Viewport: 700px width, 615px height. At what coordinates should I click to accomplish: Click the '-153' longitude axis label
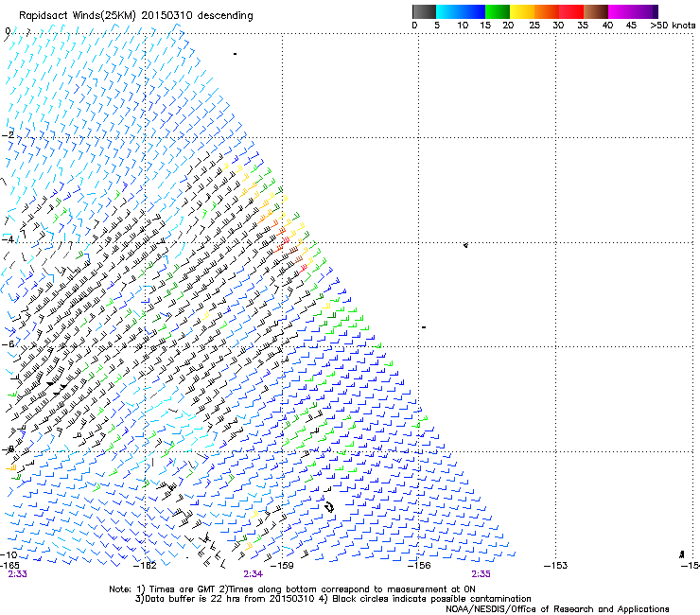pos(555,566)
